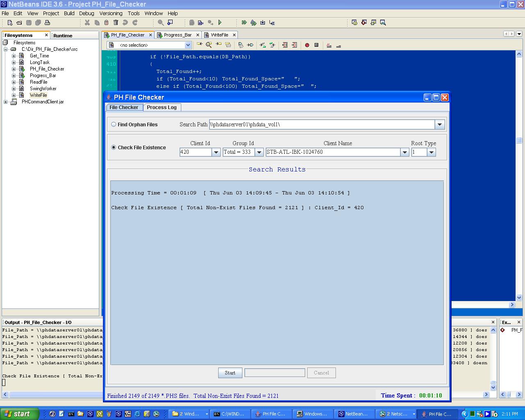
Task: Click the stop macro recording square icon
Action: [316, 45]
